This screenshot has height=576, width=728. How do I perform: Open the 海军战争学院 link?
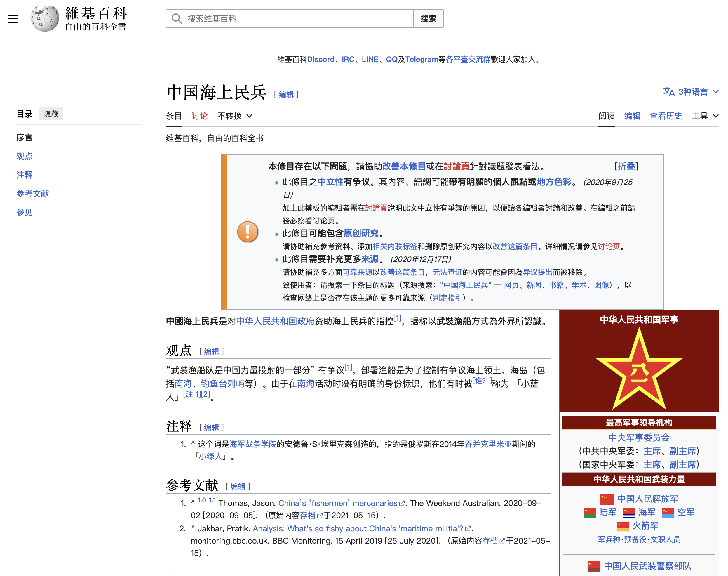(x=253, y=444)
